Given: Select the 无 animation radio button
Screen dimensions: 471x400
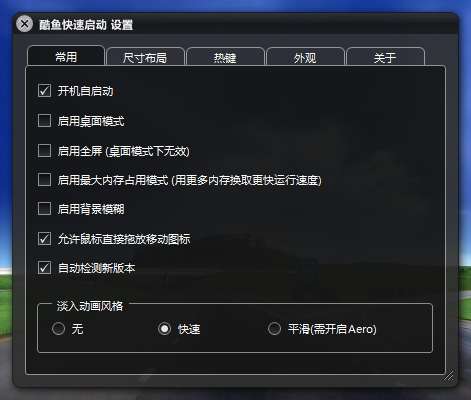Looking at the screenshot, I should [x=58, y=329].
